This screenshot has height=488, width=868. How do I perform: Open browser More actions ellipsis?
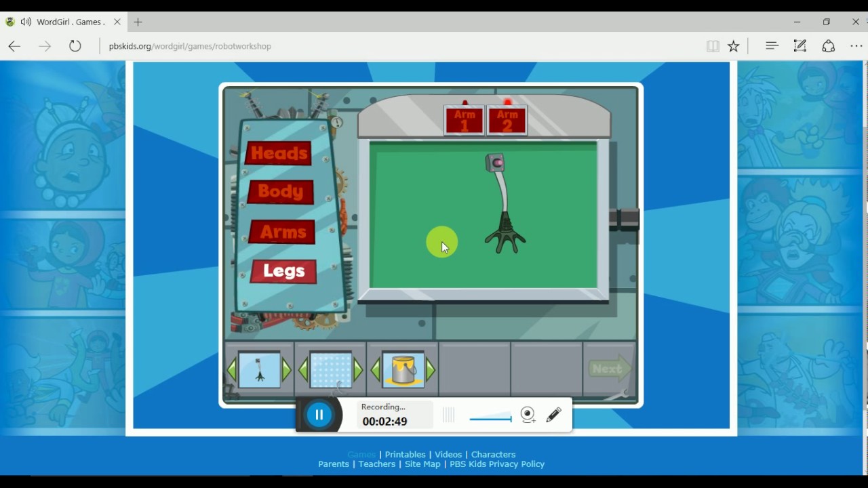click(856, 46)
